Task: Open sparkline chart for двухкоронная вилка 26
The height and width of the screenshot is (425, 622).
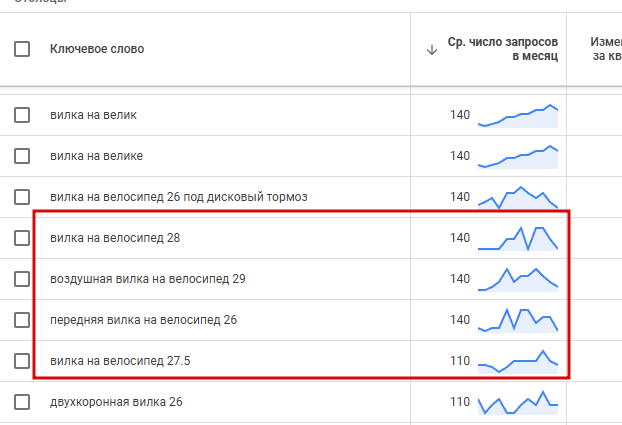Action: click(x=518, y=403)
